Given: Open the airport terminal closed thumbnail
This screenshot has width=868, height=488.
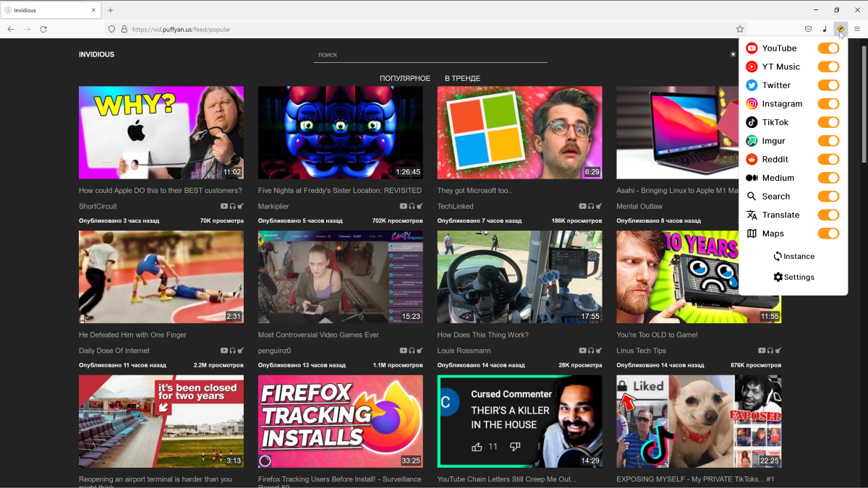Looking at the screenshot, I should 161,421.
